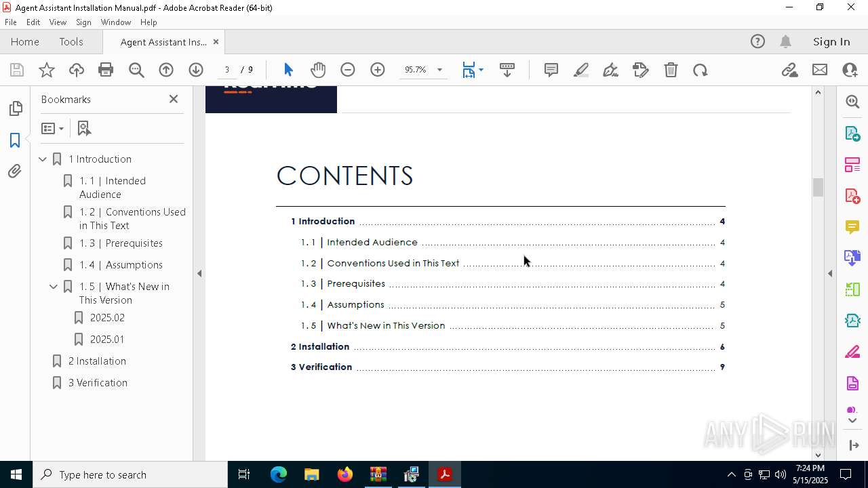868x488 pixels.
Task: Open the View menu
Action: pos(58,22)
